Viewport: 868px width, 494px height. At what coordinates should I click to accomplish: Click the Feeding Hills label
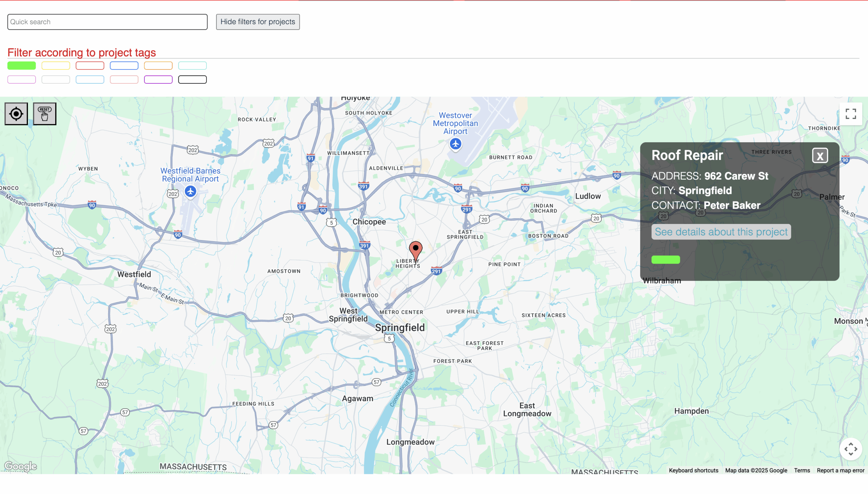[x=253, y=404]
